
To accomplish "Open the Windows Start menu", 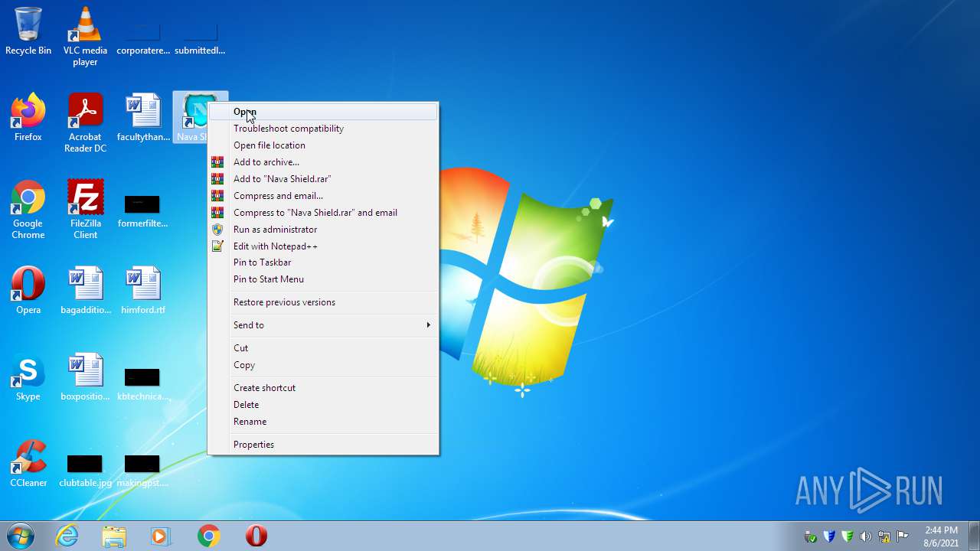I will point(20,536).
